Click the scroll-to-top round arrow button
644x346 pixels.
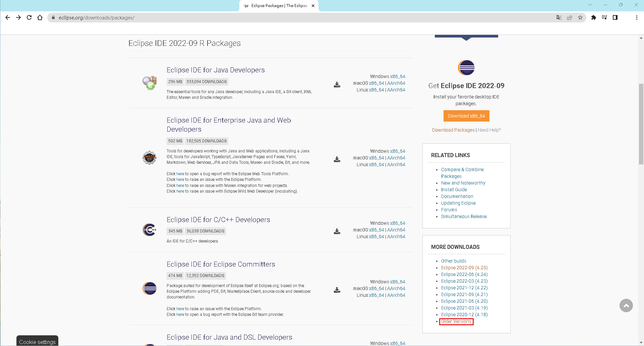click(626, 305)
